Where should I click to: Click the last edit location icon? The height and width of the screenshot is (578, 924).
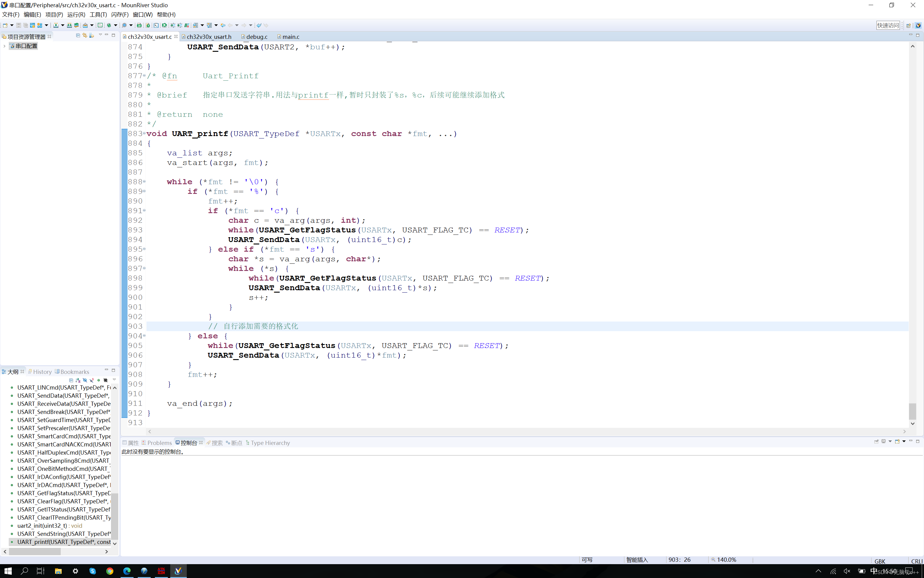click(223, 25)
